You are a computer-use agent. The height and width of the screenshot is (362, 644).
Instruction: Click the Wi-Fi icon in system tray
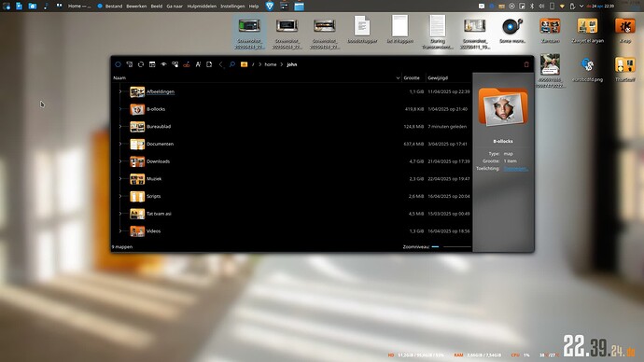[562, 7]
